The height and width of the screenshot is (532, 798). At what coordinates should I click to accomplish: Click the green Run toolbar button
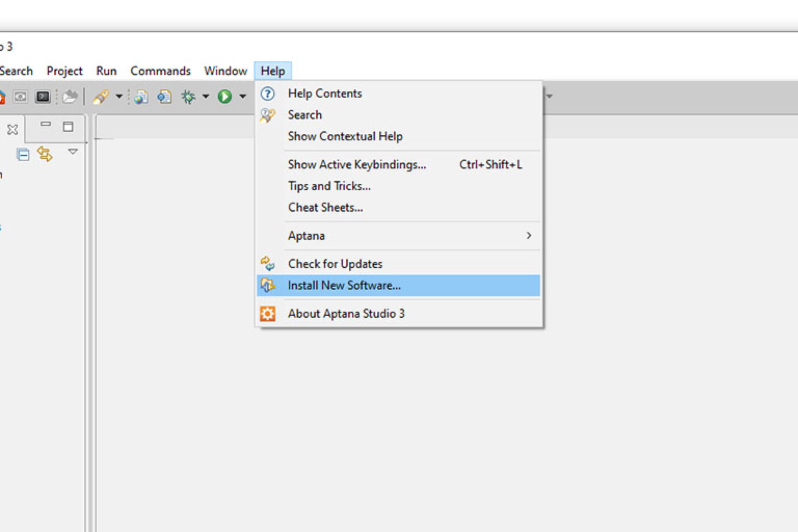tap(225, 96)
